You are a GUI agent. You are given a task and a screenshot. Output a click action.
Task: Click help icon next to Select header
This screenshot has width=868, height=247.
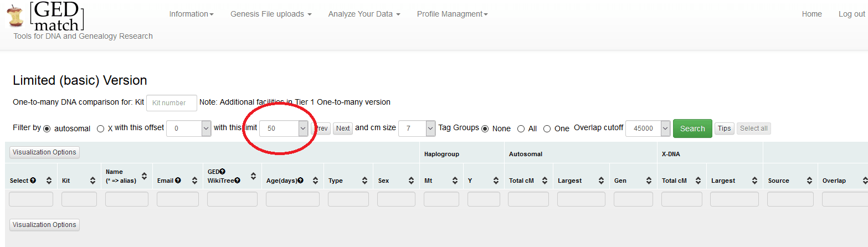[x=33, y=181]
